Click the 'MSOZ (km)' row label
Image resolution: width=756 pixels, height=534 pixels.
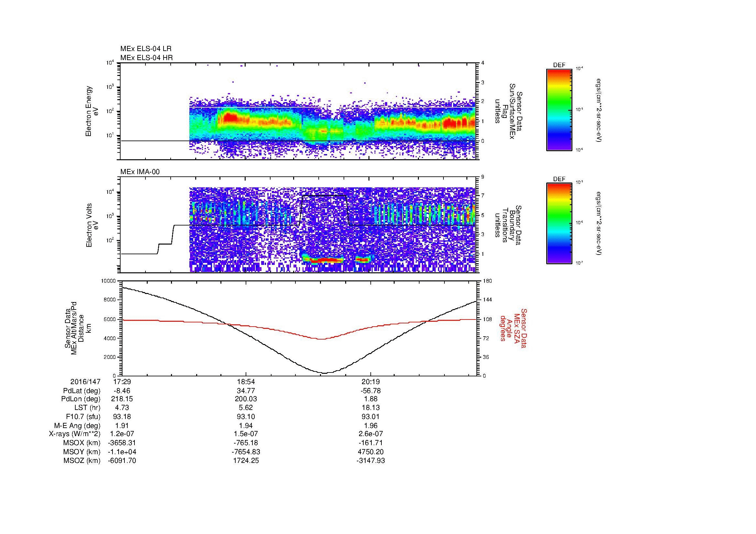pos(82,461)
